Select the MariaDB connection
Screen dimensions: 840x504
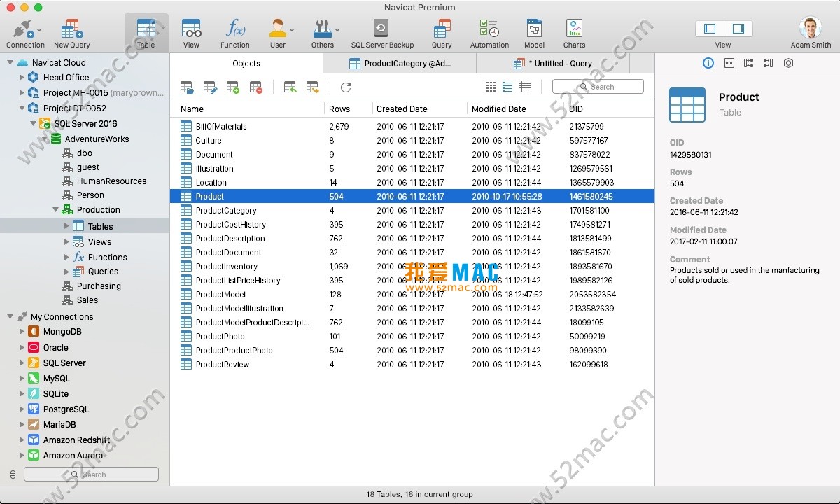pos(59,425)
